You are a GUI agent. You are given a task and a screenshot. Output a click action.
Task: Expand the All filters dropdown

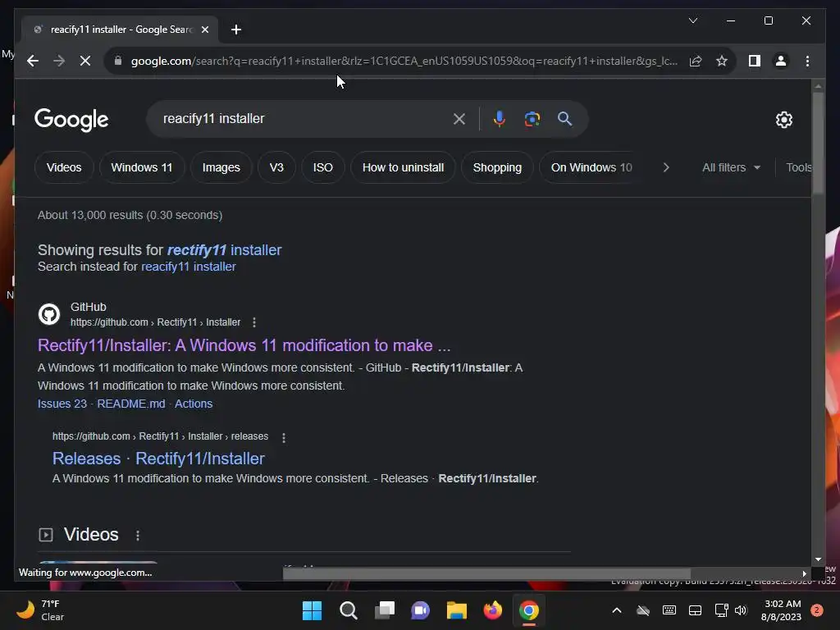[x=731, y=167]
